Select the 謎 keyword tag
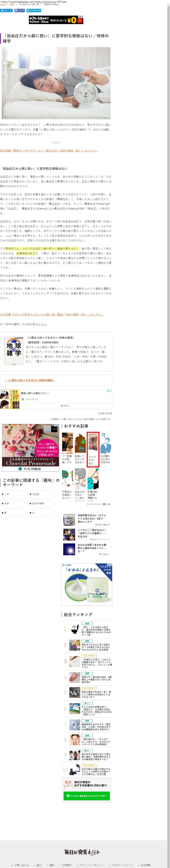170x868 pixels. [x=41, y=513]
